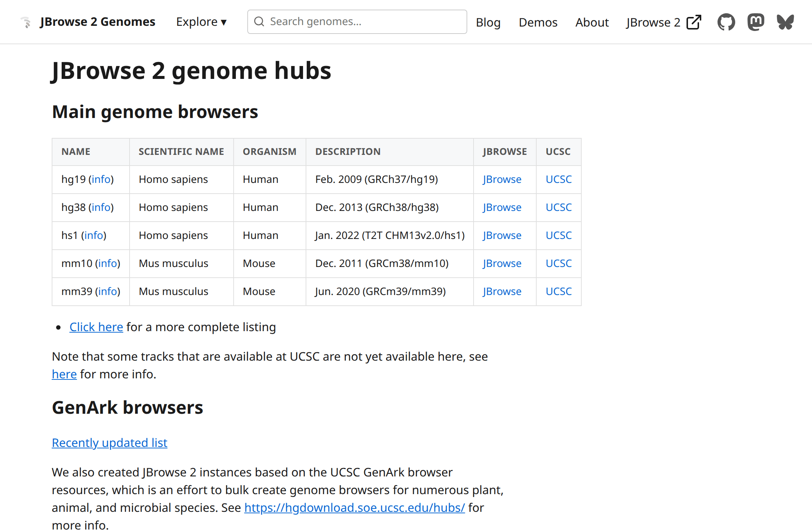Follow 'Click here' for complete listing
812x531 pixels.
tap(96, 327)
